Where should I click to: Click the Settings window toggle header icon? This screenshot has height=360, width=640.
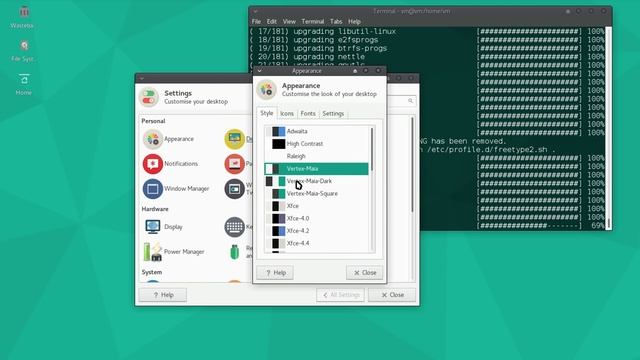pyautogui.click(x=149, y=97)
